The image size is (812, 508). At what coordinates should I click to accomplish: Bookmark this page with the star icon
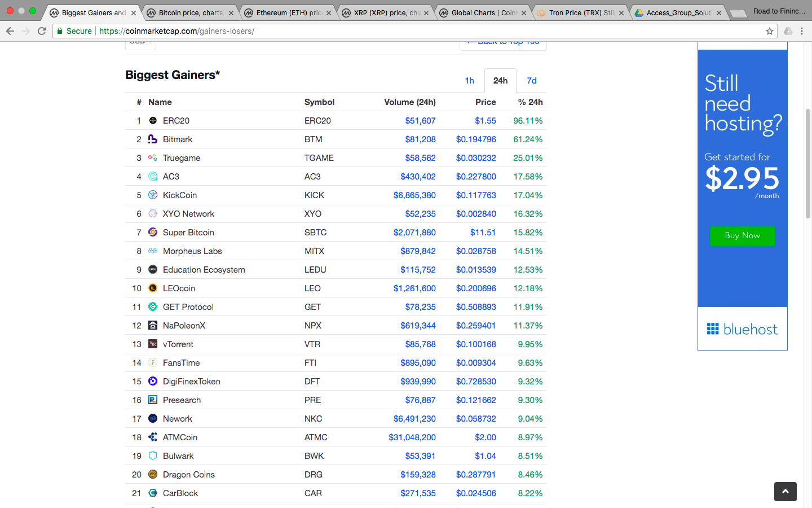(770, 31)
